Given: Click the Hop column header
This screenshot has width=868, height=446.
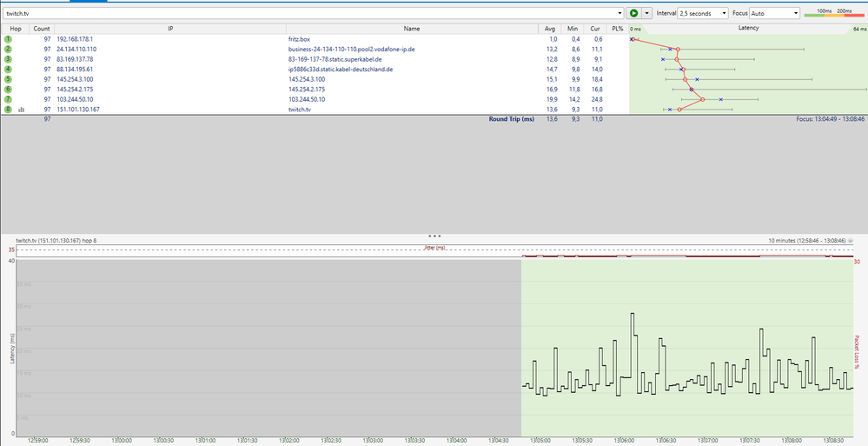Looking at the screenshot, I should pos(15,29).
